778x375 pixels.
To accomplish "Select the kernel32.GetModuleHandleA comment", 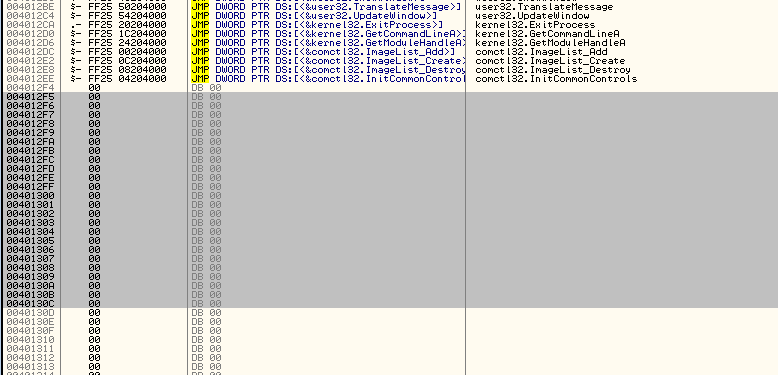I will click(x=550, y=43).
